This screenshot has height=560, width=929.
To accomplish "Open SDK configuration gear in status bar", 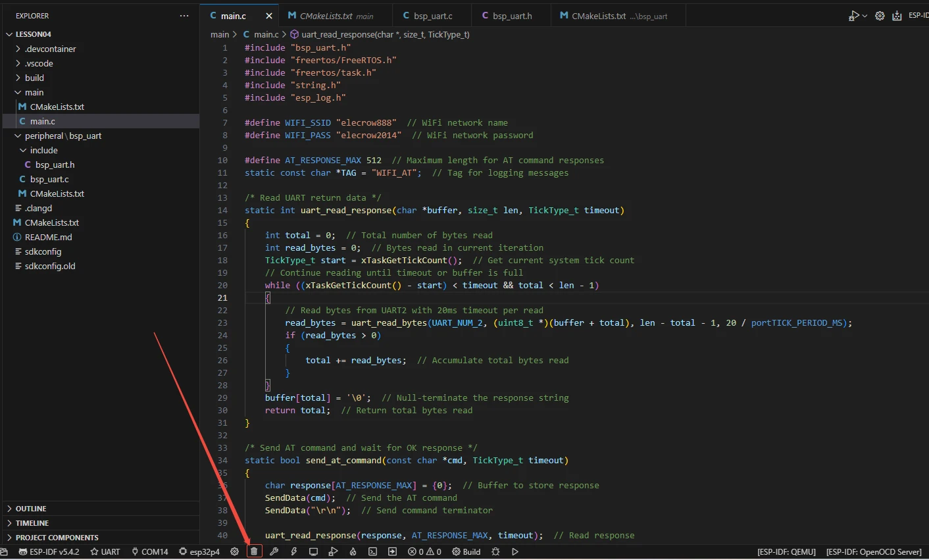I will (234, 551).
